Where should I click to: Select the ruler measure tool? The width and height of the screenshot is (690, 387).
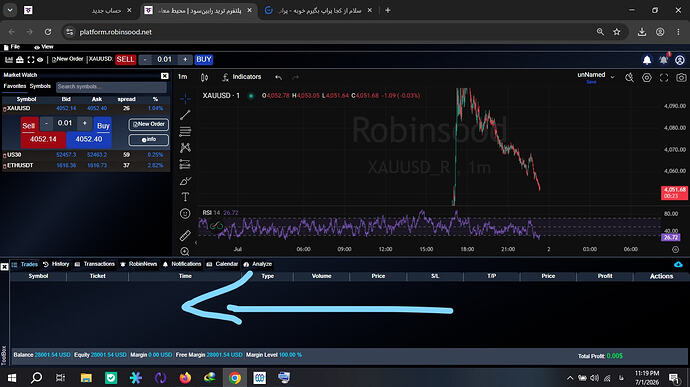(185, 236)
